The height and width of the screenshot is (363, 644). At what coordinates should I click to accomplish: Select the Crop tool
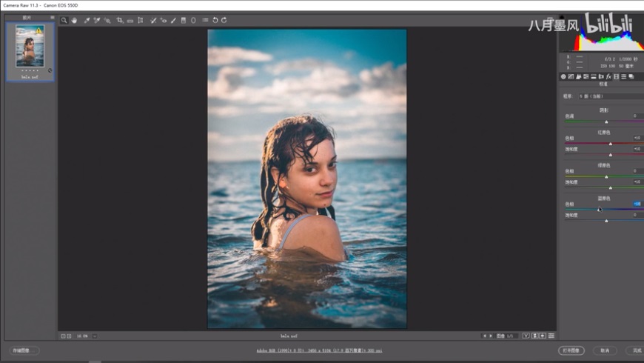(x=119, y=20)
